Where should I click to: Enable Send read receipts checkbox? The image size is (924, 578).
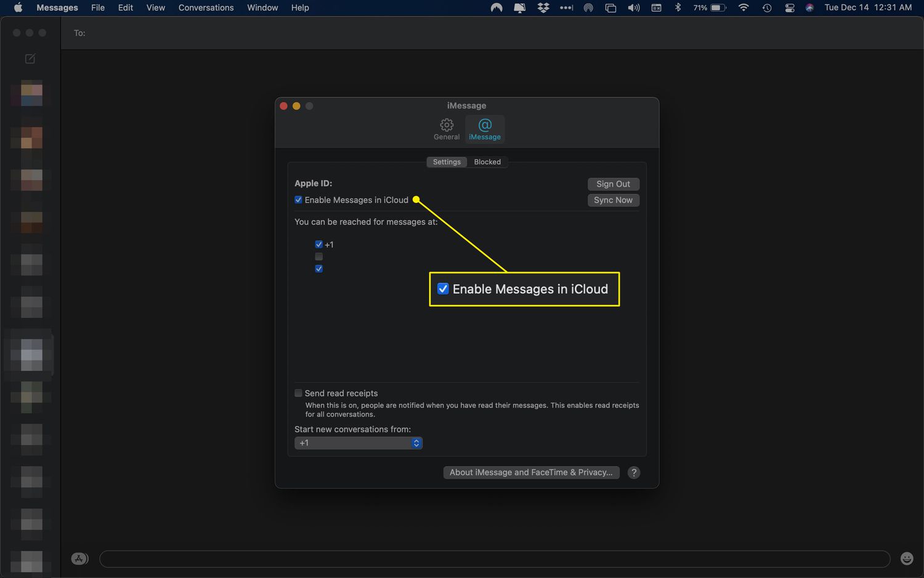click(299, 393)
